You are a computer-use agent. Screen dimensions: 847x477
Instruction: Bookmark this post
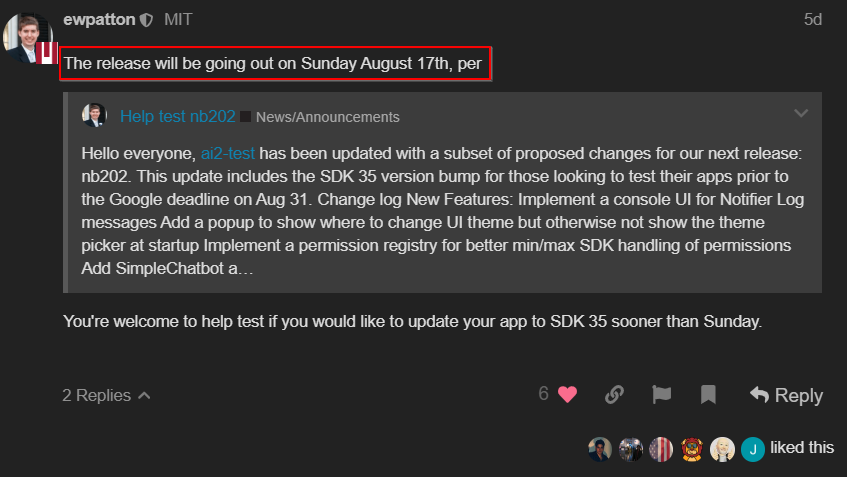708,395
